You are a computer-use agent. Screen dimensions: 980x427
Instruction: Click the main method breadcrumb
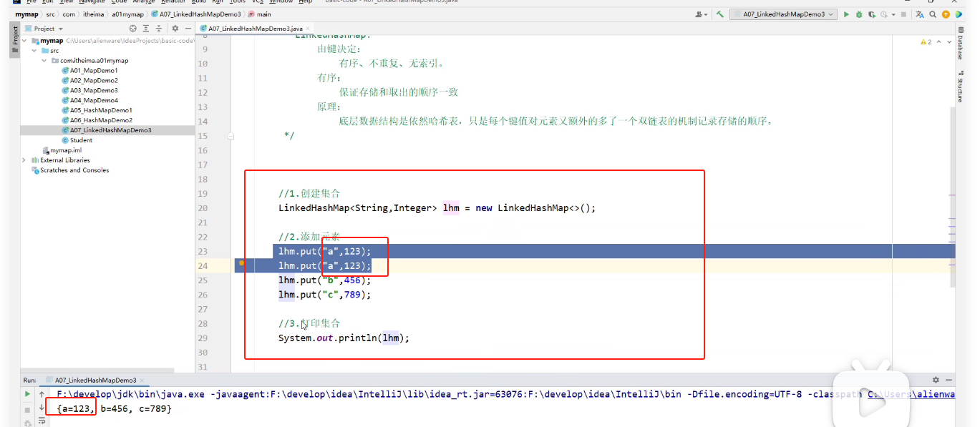tap(259, 14)
